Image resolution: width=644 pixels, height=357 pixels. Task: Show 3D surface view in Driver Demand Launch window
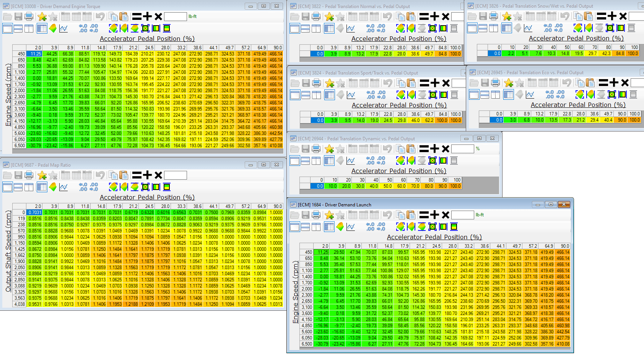click(340, 227)
